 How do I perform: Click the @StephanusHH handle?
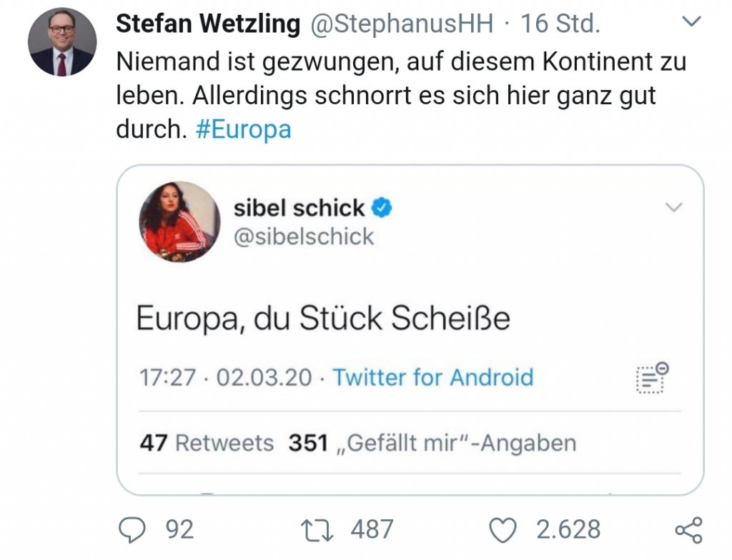[x=402, y=24]
